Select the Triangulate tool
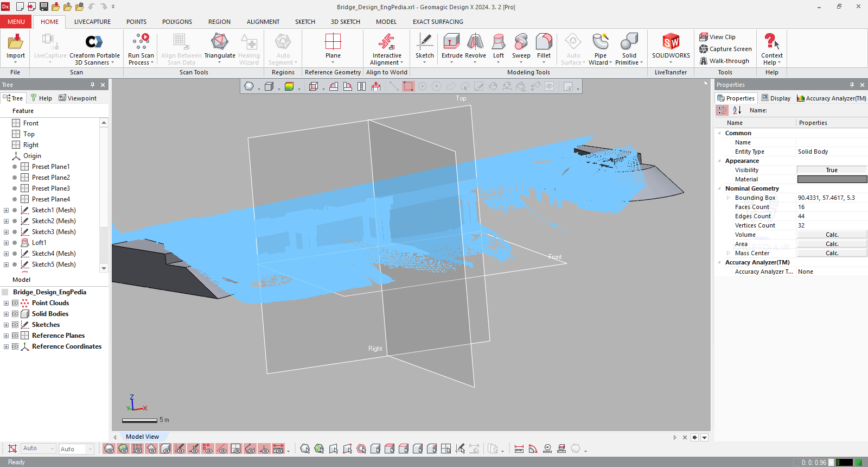 (x=220, y=46)
